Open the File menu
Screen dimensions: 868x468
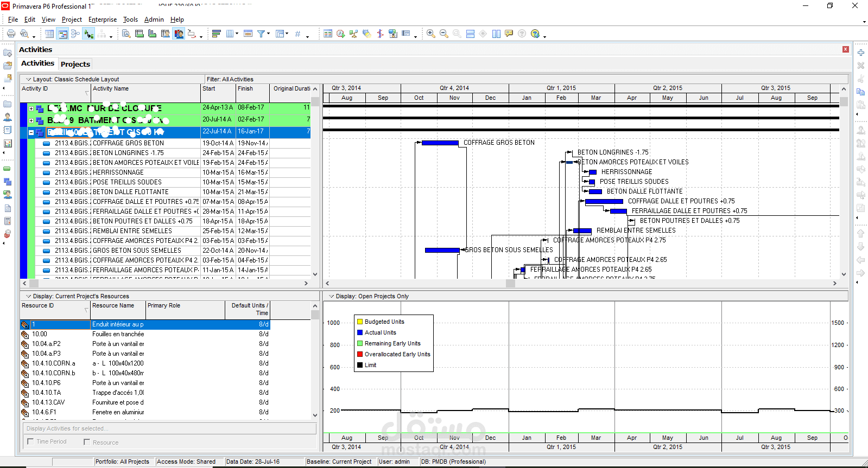(13, 20)
